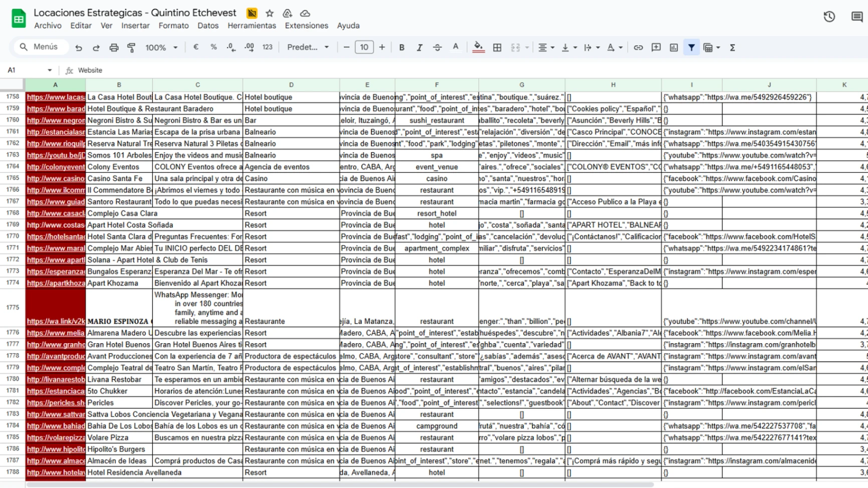Open the comments panel icon
Screen dimensions: 868x488
857,17
